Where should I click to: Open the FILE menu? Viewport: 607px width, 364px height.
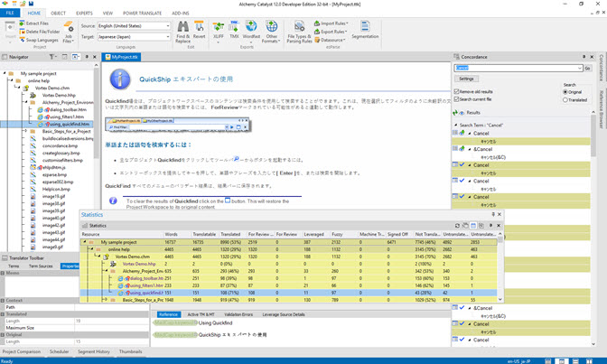click(10, 13)
